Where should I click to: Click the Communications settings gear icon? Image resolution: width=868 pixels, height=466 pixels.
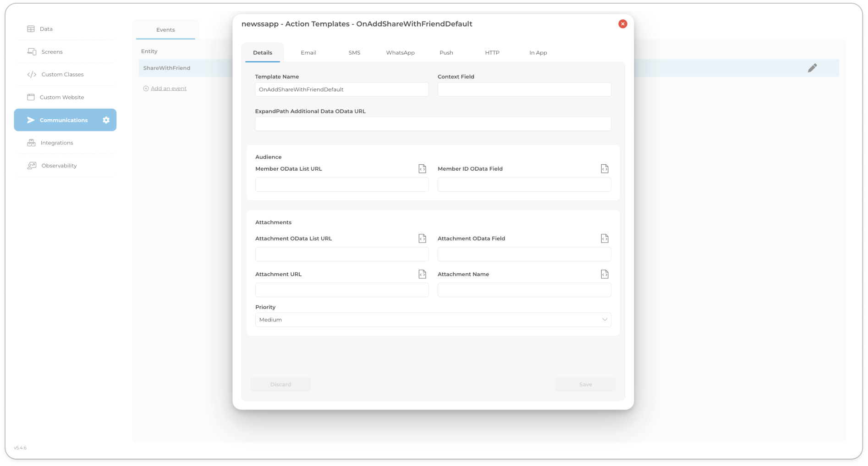(106, 120)
